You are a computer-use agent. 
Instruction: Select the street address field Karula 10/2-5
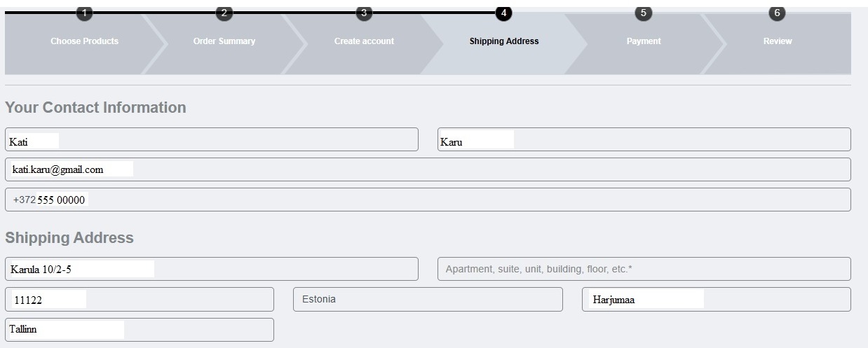click(211, 269)
